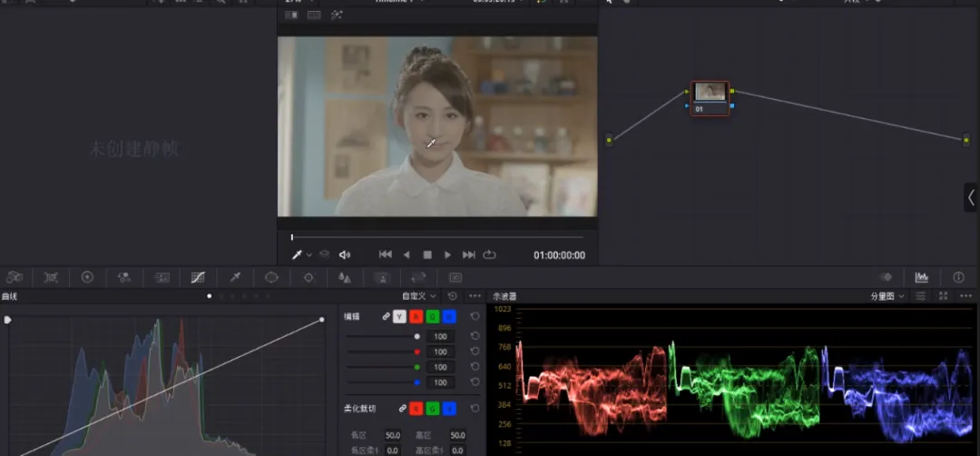Select viewer qualifier picker tool
The width and height of the screenshot is (980, 456).
click(x=298, y=254)
